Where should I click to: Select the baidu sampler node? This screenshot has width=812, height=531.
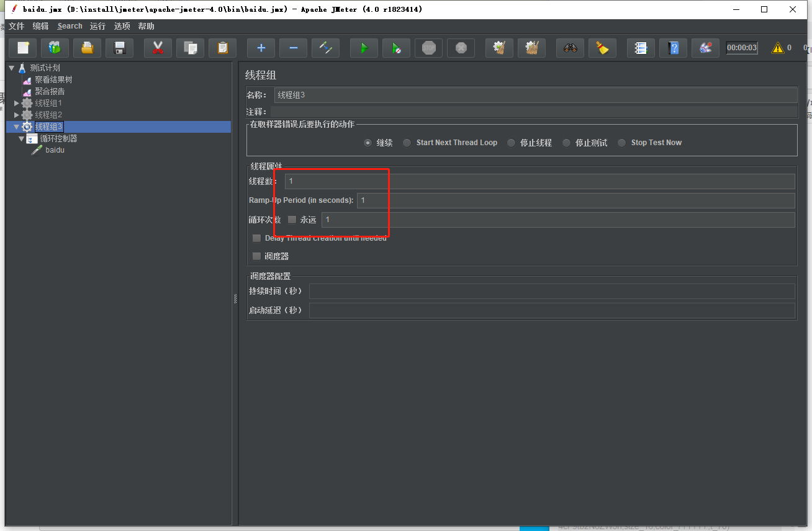point(55,150)
